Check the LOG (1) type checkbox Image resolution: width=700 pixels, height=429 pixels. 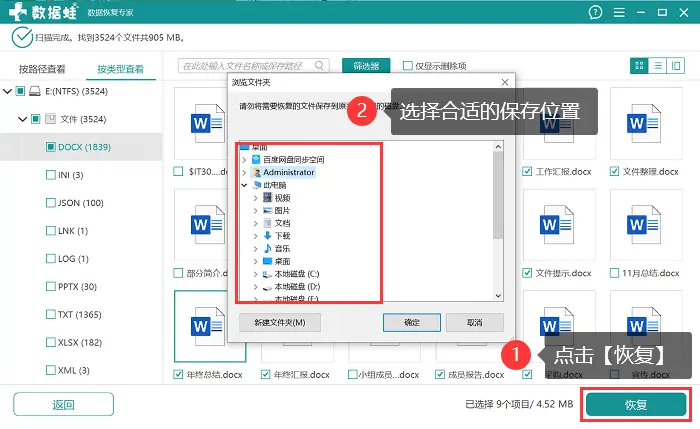point(51,258)
